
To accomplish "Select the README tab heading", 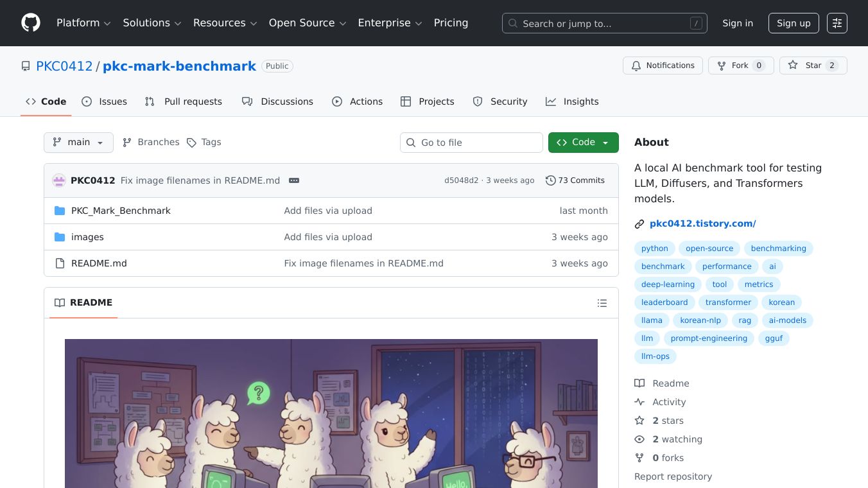I will (x=83, y=302).
